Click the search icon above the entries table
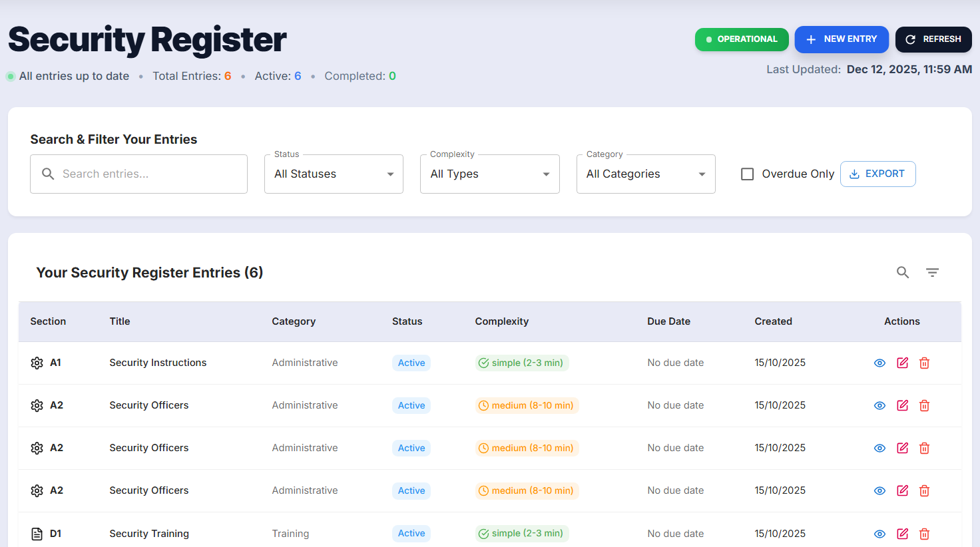Viewport: 980px width, 547px height. 902,272
